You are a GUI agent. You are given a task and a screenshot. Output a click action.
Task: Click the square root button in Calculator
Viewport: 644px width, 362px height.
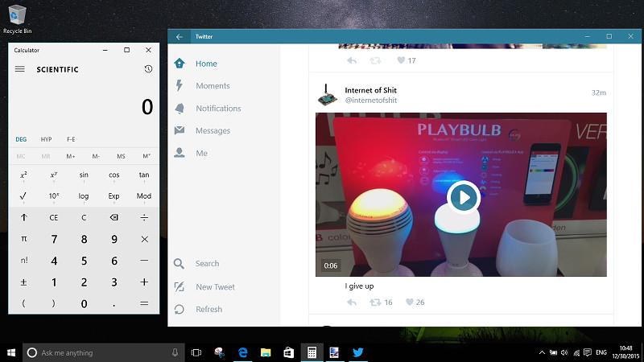click(23, 196)
